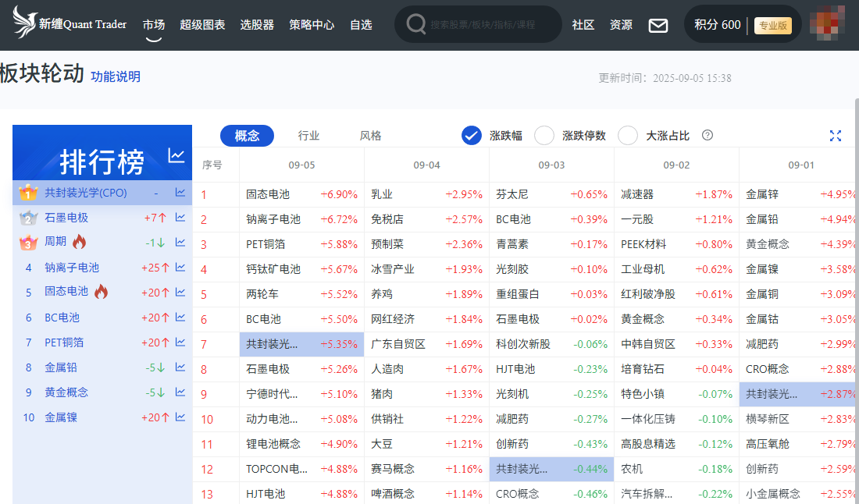
Task: Select 共封装光学(CPO) in ranking list
Action: coord(85,193)
